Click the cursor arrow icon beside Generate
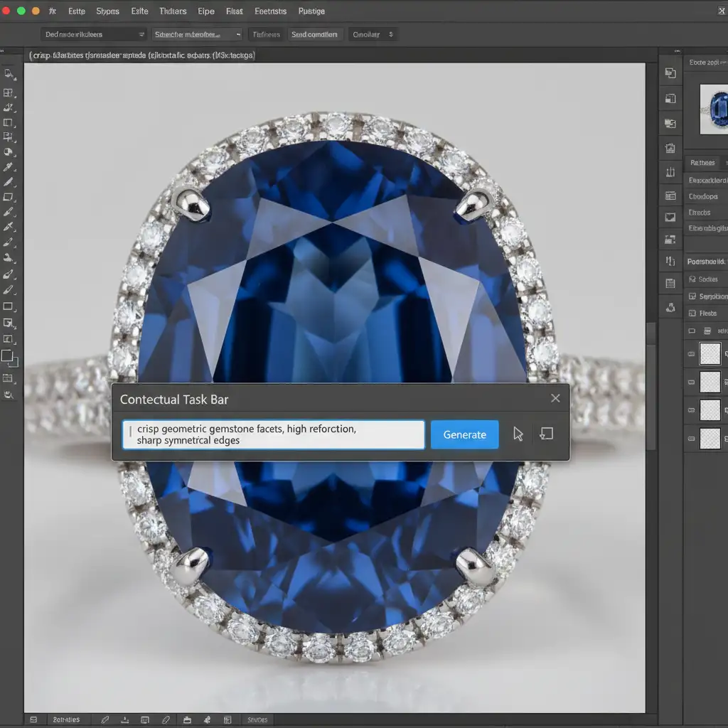Image resolution: width=728 pixels, height=728 pixels. pyautogui.click(x=518, y=434)
